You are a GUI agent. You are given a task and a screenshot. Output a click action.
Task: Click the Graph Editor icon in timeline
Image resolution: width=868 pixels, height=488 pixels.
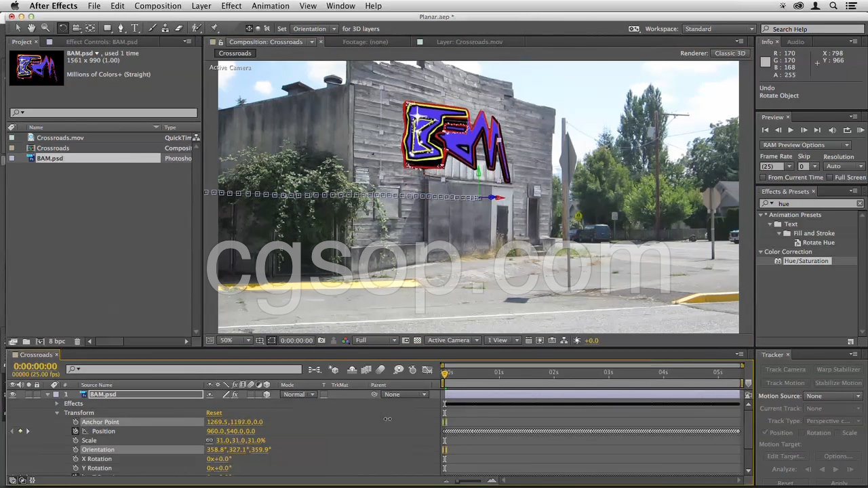click(427, 369)
